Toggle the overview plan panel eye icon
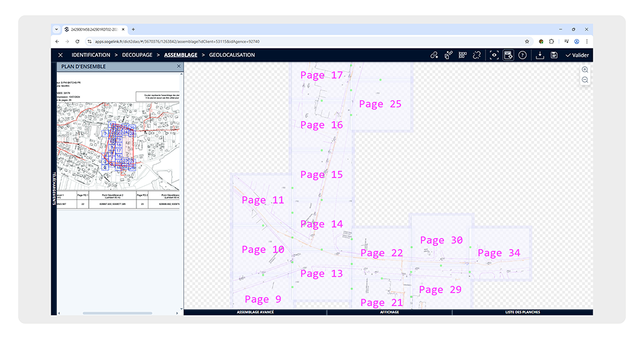 [508, 55]
